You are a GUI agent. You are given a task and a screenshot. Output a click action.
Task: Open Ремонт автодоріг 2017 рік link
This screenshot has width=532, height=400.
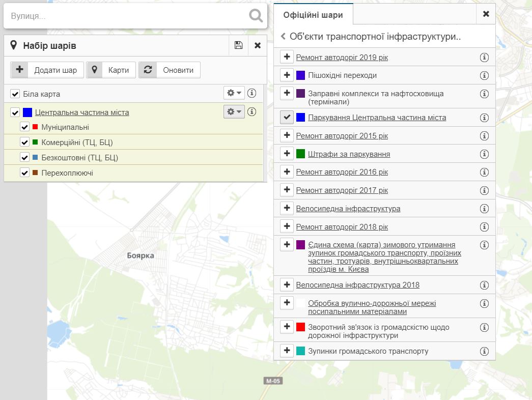point(342,190)
